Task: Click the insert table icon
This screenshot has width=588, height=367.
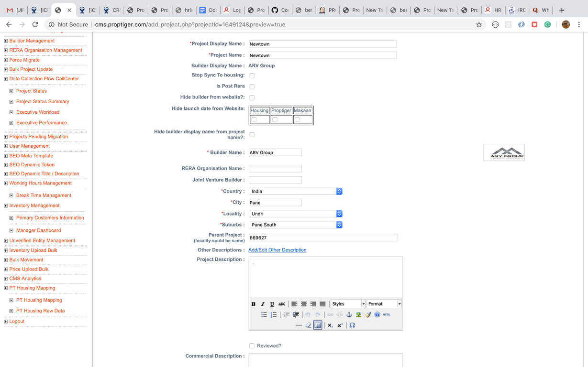Action: [318, 325]
